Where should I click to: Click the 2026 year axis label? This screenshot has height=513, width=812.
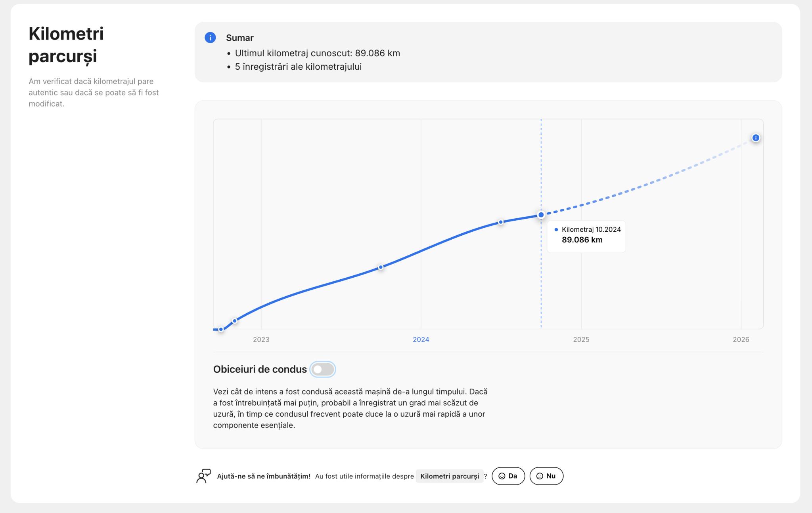[x=741, y=339]
